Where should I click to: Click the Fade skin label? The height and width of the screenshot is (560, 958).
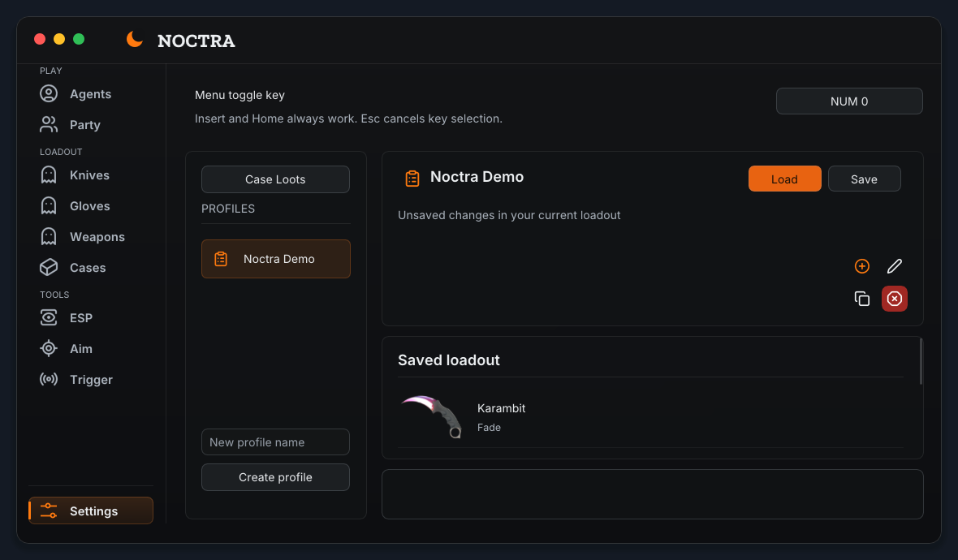coord(489,428)
